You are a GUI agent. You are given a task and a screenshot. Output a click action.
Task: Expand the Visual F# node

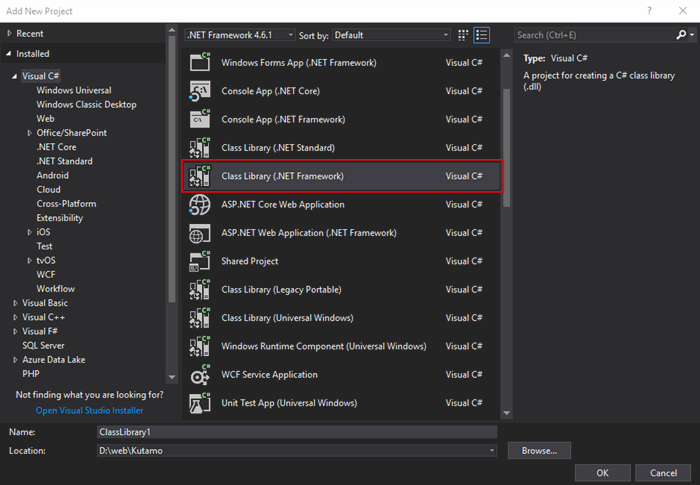[x=15, y=331]
